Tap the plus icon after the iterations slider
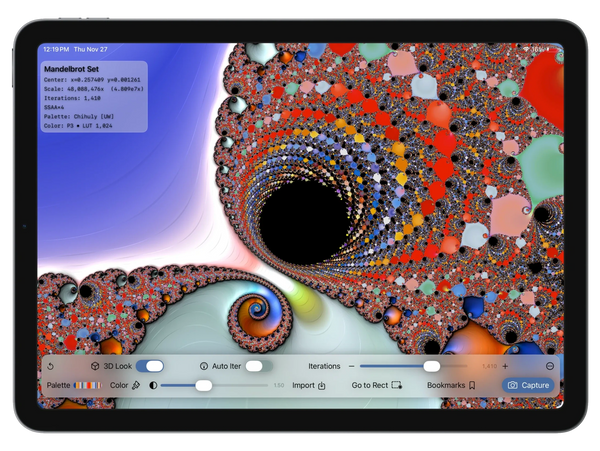Viewport: 600px width, 451px height. coord(504,367)
